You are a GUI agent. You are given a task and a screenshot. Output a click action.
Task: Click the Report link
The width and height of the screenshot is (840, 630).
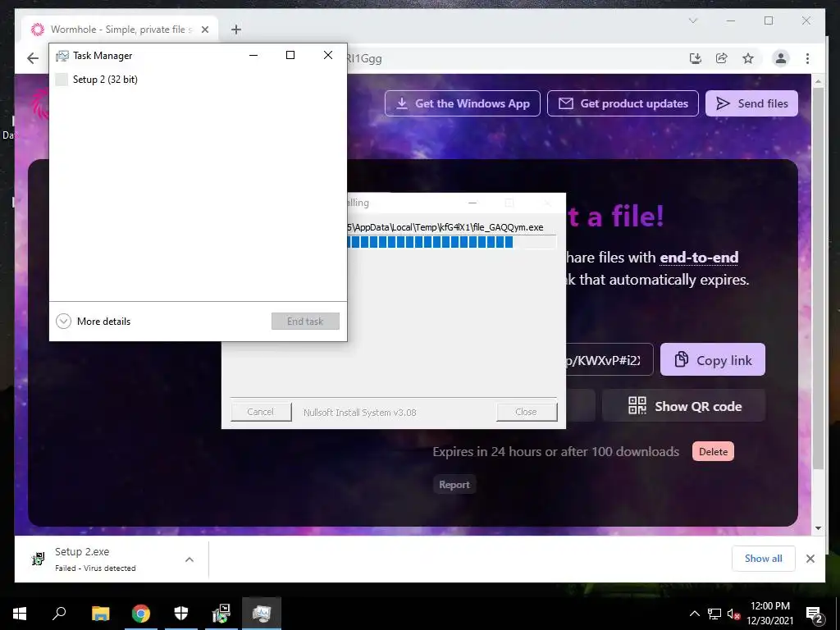(x=454, y=484)
